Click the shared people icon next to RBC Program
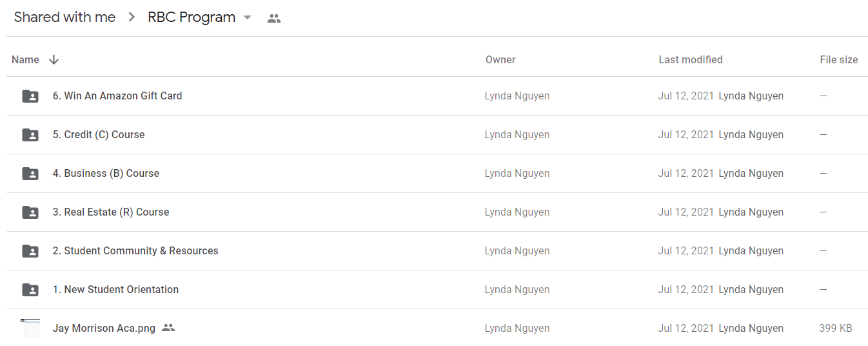The image size is (868, 346). tap(274, 19)
